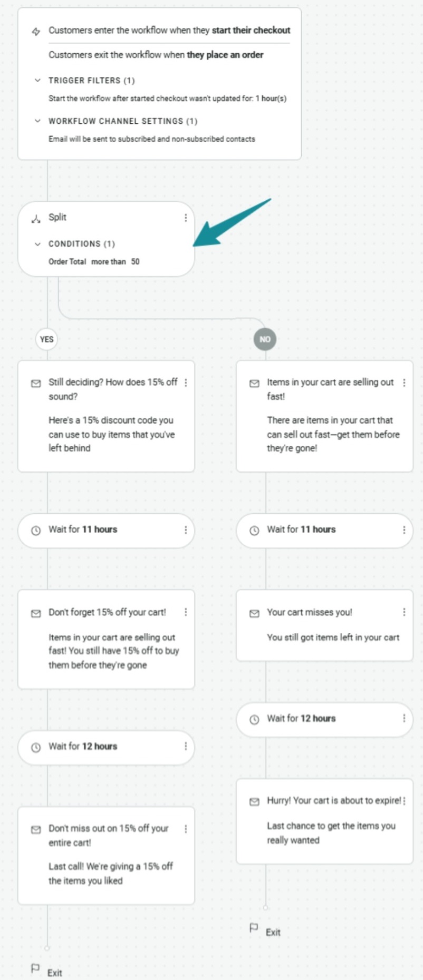Collapse the Trigger Filters section
423x980 pixels.
[37, 81]
